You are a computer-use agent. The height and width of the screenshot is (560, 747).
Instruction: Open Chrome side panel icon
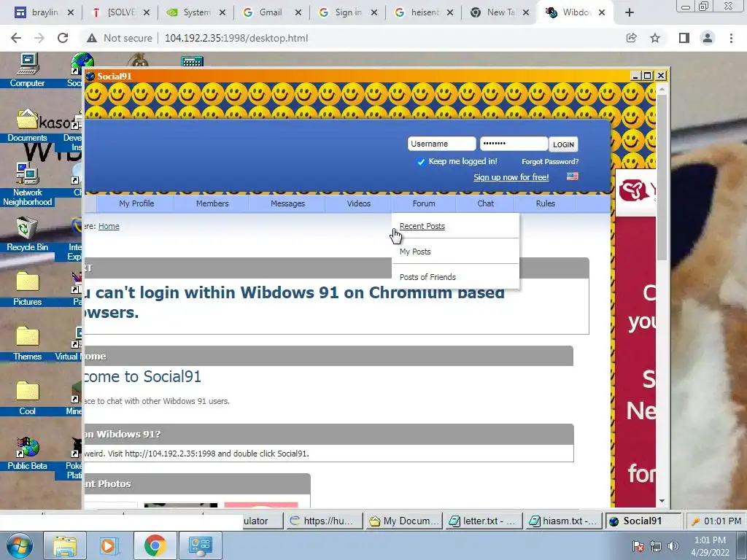coord(684,38)
